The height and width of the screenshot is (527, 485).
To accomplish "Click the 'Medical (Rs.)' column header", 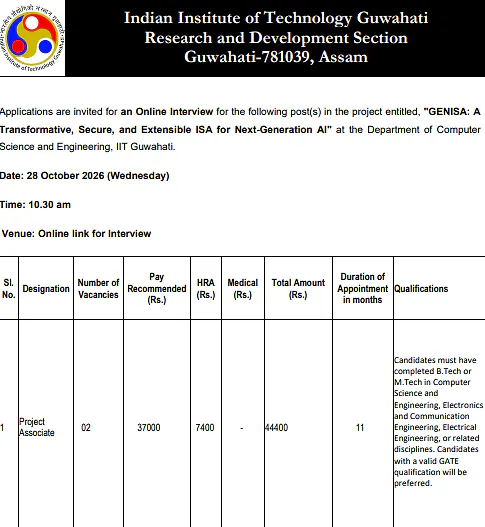I will pos(243,289).
